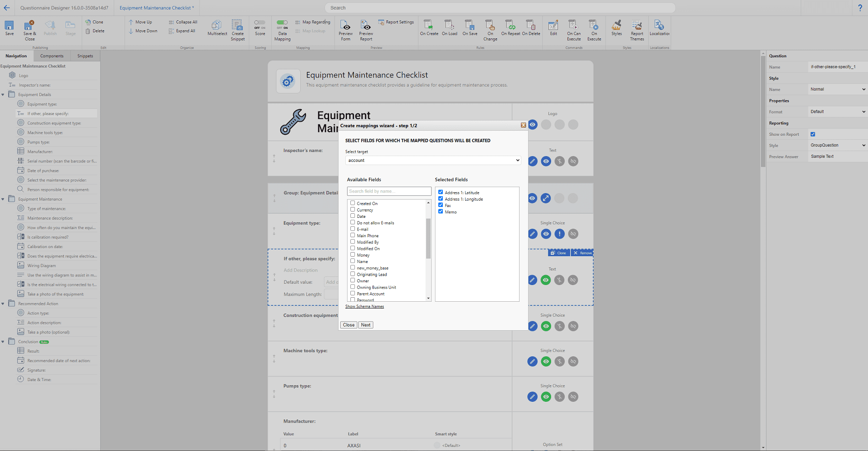Open the Preview Form tool
This screenshot has height=451, width=868.
(346, 27)
